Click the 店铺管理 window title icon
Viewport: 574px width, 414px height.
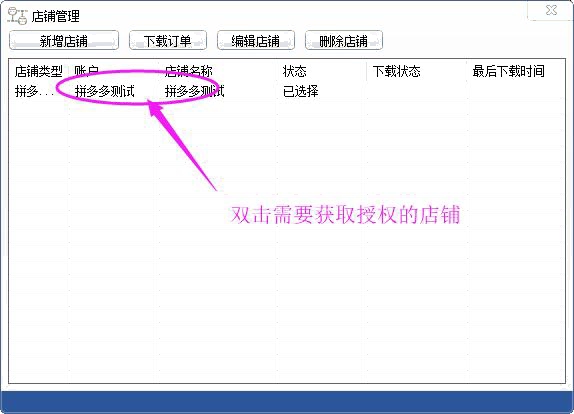[18, 16]
